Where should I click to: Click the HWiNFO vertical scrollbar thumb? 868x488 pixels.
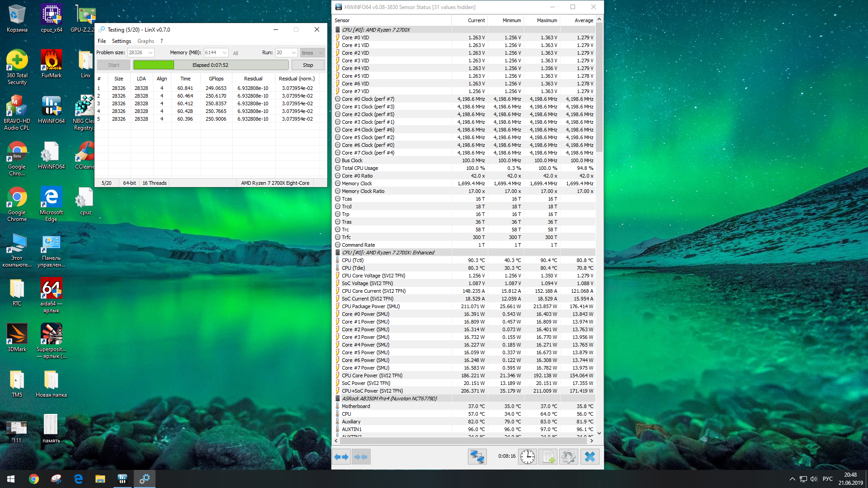[599, 87]
